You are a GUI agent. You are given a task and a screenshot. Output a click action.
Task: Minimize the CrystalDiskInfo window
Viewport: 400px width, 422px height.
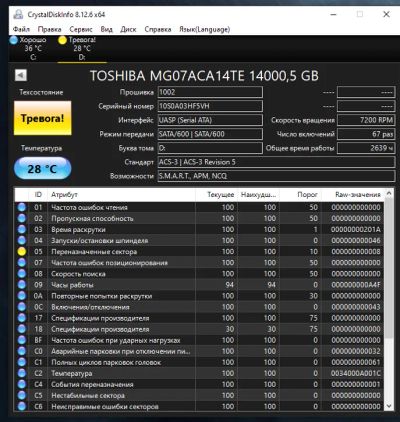333,14
